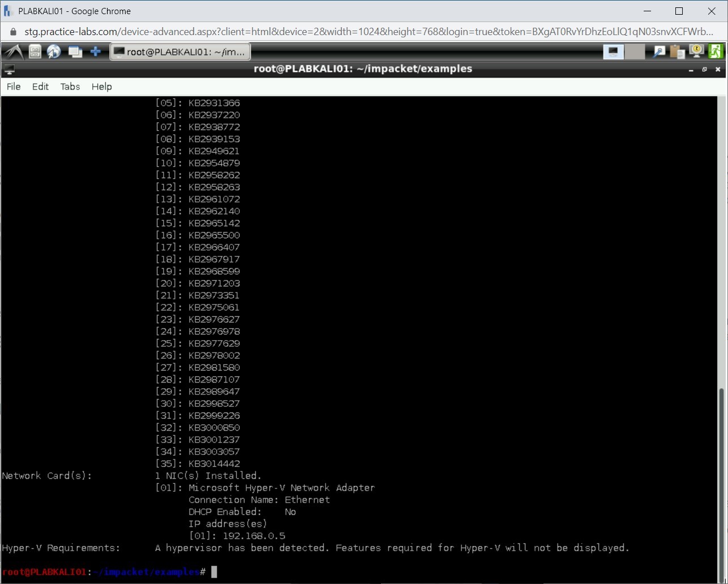This screenshot has width=728, height=584.
Task: Open the Tabs menu
Action: tap(70, 87)
